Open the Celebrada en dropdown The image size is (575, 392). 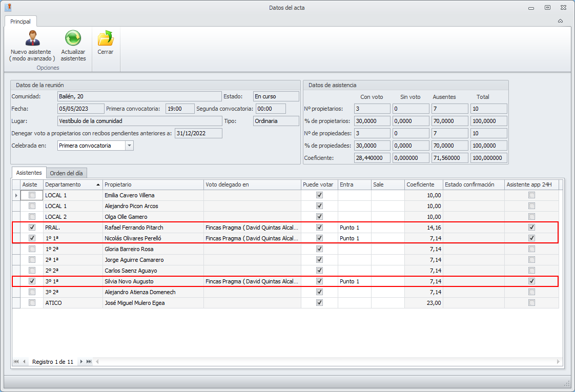(129, 146)
